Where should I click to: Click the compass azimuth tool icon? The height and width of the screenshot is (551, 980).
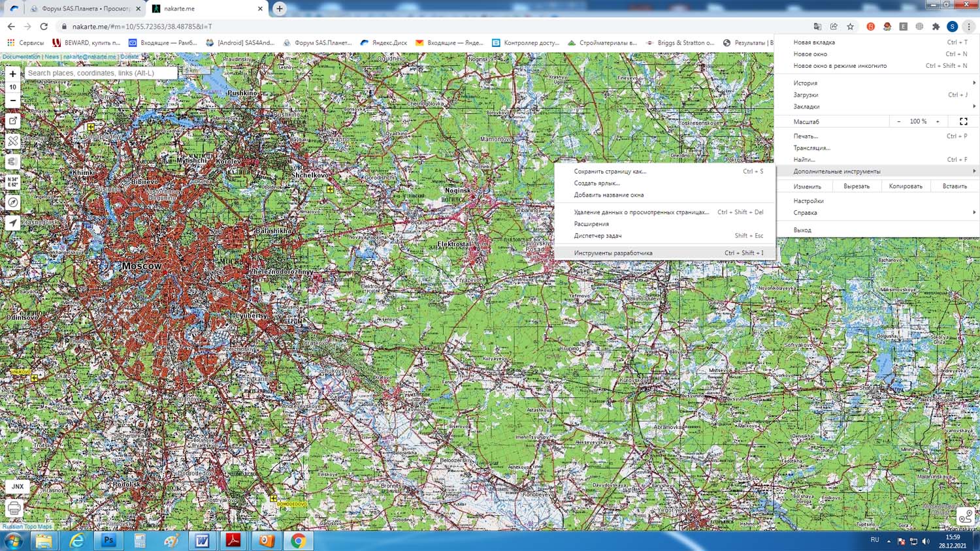[12, 202]
